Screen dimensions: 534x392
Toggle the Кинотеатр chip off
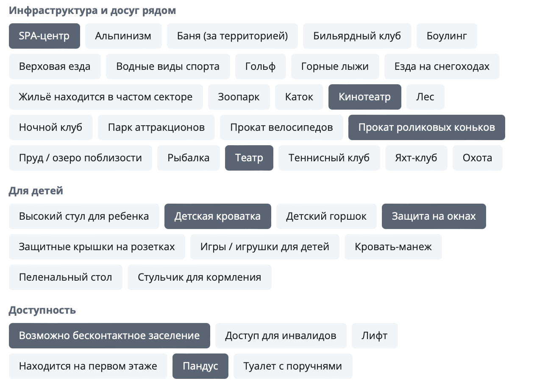364,97
